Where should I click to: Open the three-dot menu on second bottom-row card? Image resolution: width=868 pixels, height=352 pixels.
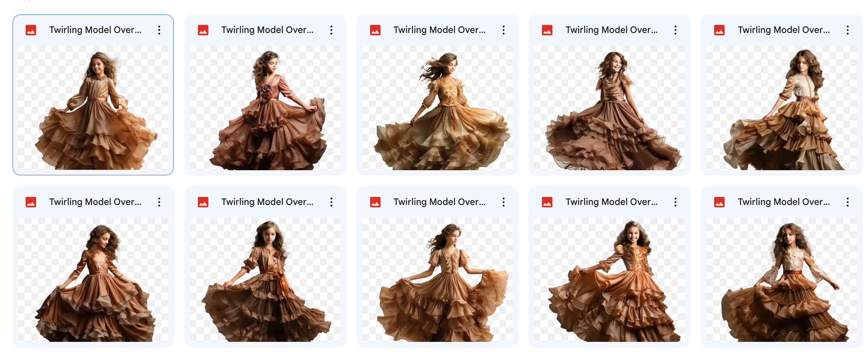pos(331,202)
